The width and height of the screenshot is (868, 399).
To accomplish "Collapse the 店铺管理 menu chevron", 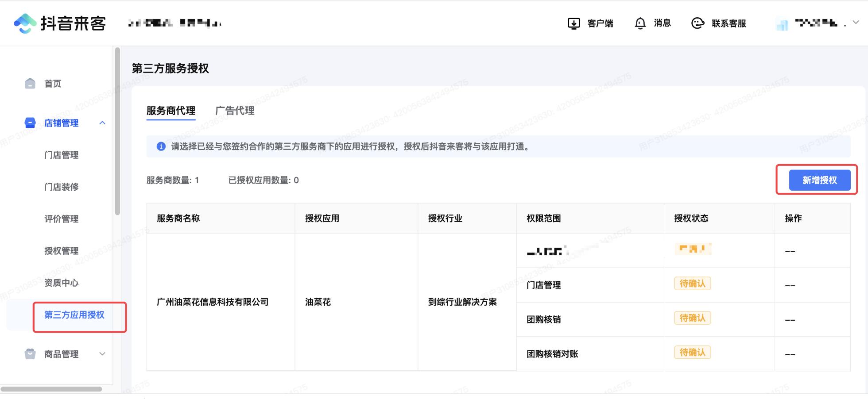I will coord(102,123).
